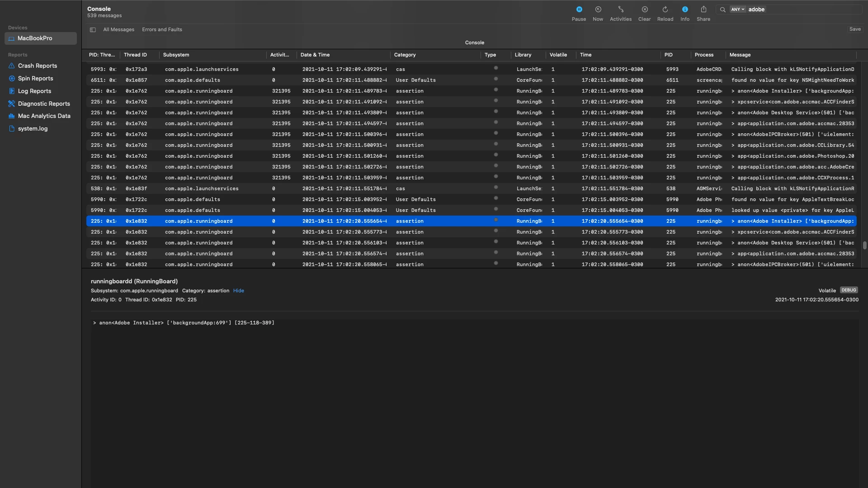Open the ANY search filter dropdown
This screenshot has height=488, width=868.
pos(737,9)
